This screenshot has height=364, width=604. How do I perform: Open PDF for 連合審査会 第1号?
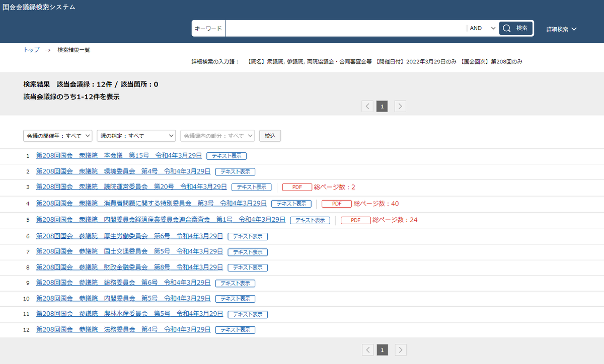(355, 220)
